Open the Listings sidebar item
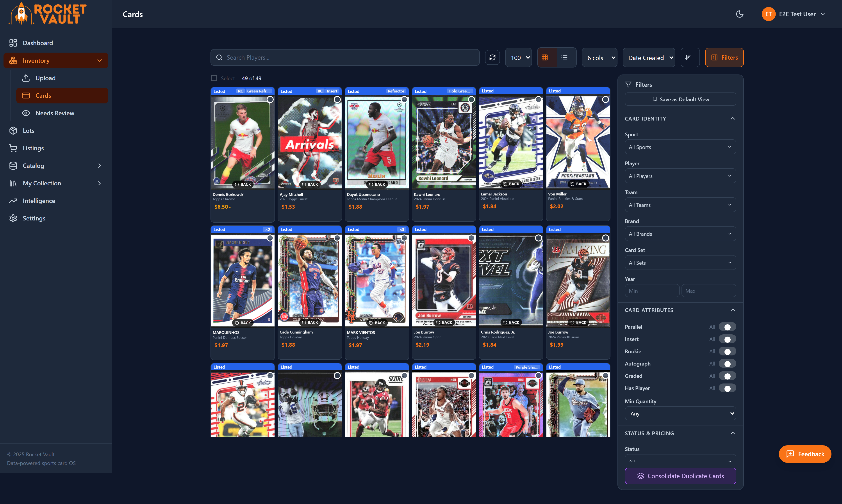 [x=33, y=148]
